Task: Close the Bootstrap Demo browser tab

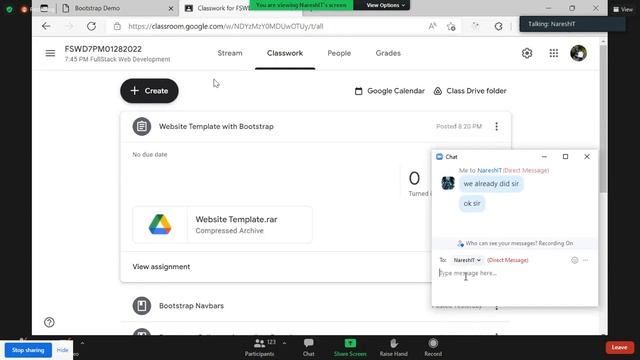Action: click(x=171, y=8)
